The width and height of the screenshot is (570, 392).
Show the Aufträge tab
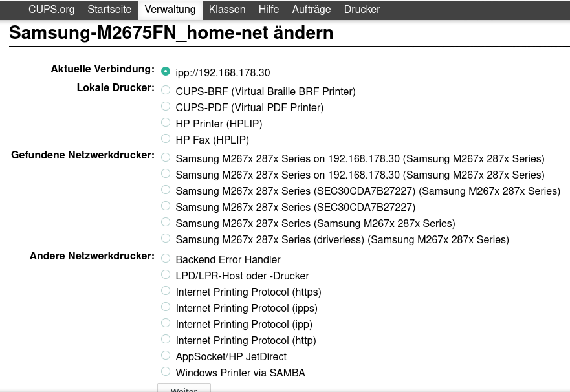click(x=311, y=10)
